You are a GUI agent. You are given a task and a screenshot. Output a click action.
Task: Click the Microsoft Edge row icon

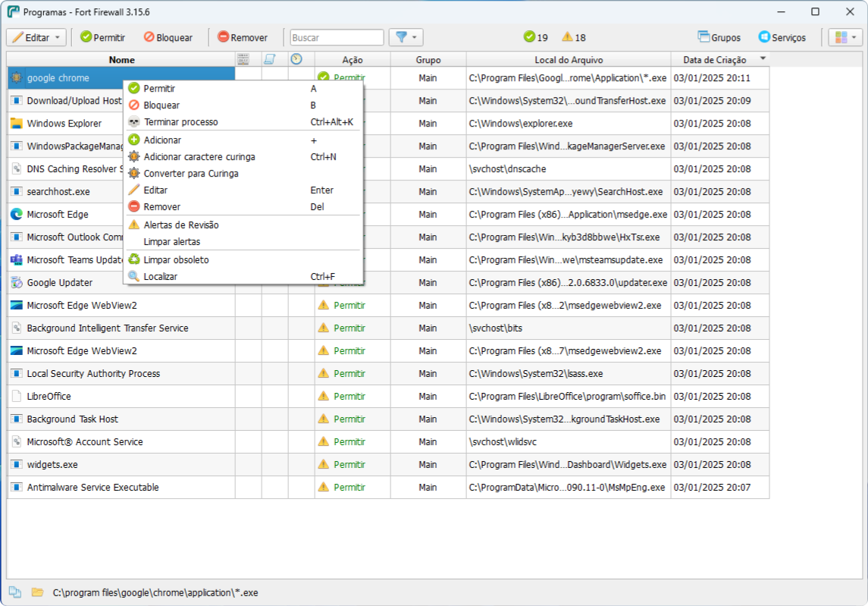click(x=17, y=214)
